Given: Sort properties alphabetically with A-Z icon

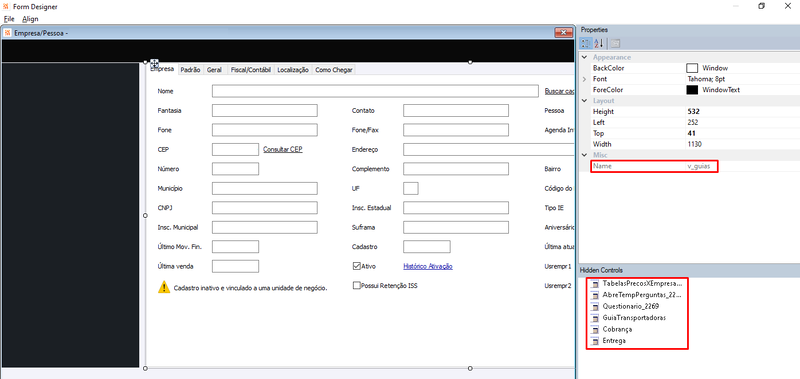Looking at the screenshot, I should [x=598, y=44].
